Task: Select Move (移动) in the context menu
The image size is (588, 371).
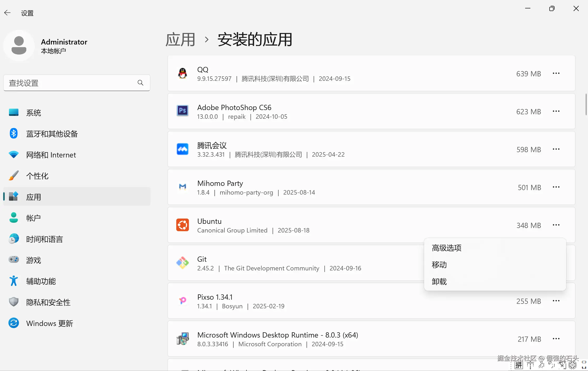Action: click(439, 265)
